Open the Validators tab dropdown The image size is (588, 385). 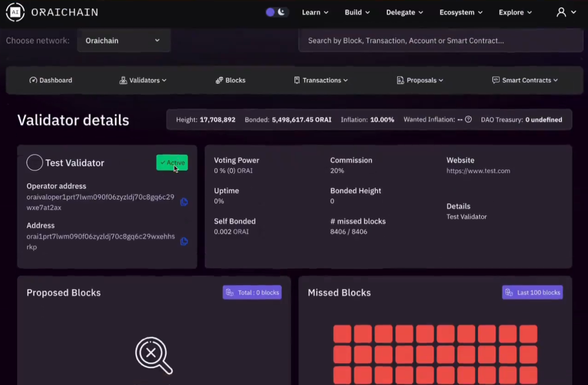pyautogui.click(x=143, y=80)
